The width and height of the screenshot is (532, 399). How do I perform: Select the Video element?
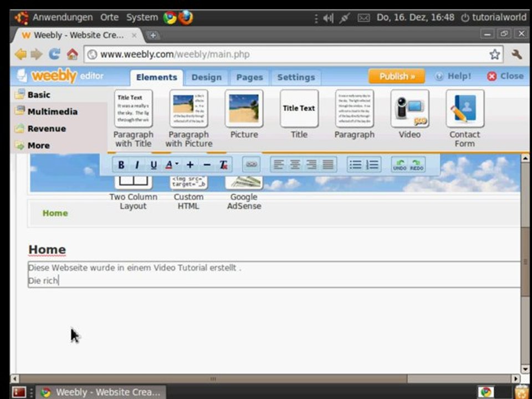pos(410,114)
